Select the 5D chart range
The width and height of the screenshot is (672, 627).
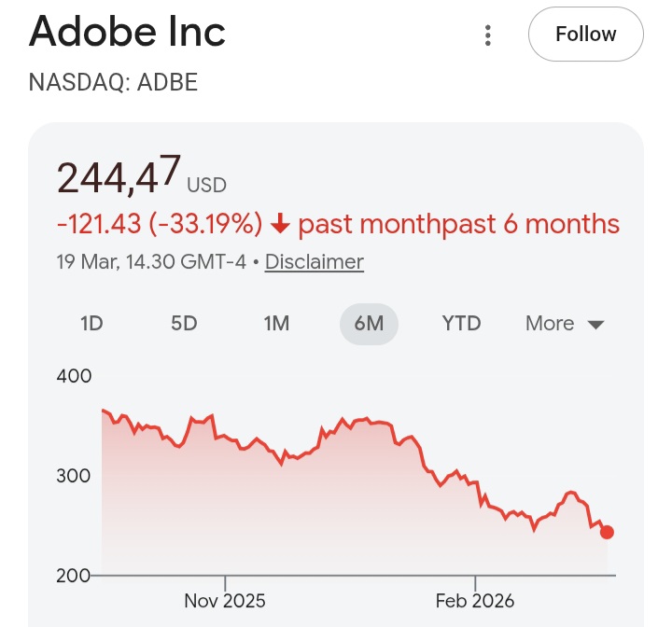pyautogui.click(x=184, y=324)
